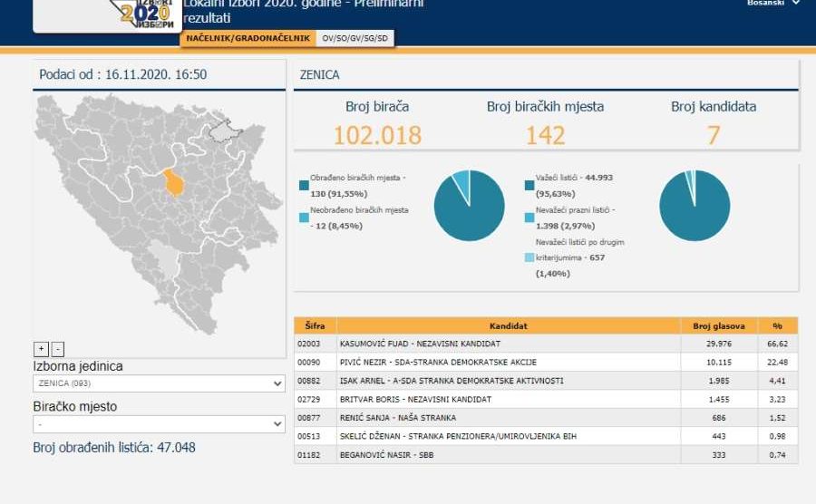Sort table by Broj glasova column header
Screen dimensions: 816x504
pyautogui.click(x=718, y=325)
